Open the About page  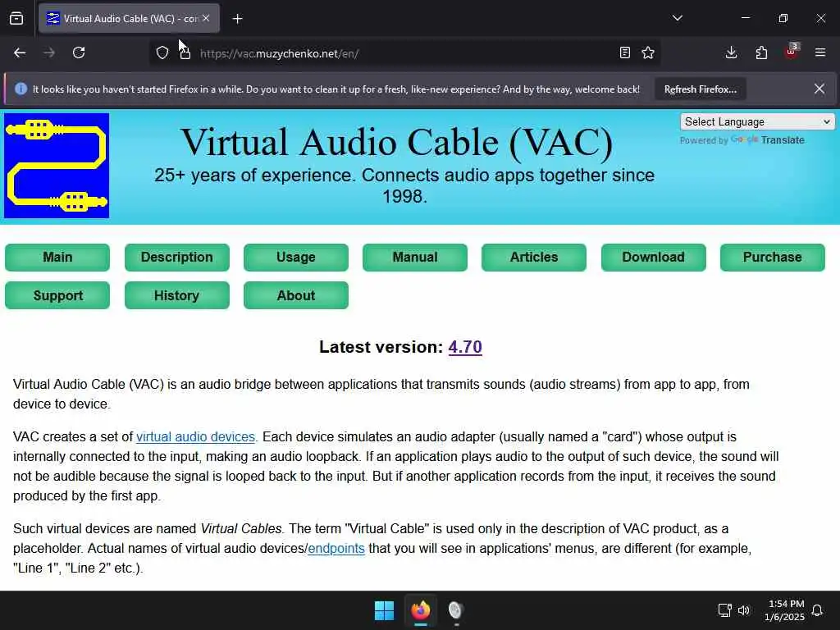[295, 295]
